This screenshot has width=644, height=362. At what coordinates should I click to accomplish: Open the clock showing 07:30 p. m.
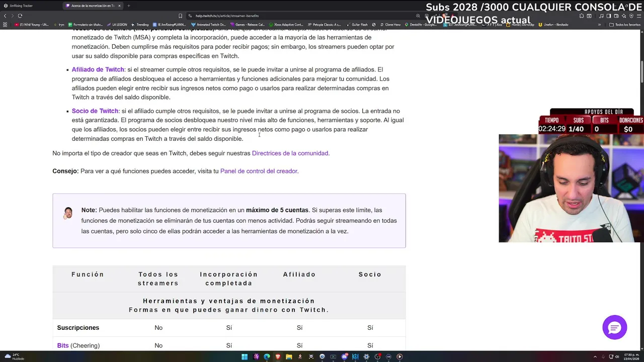[631, 356]
